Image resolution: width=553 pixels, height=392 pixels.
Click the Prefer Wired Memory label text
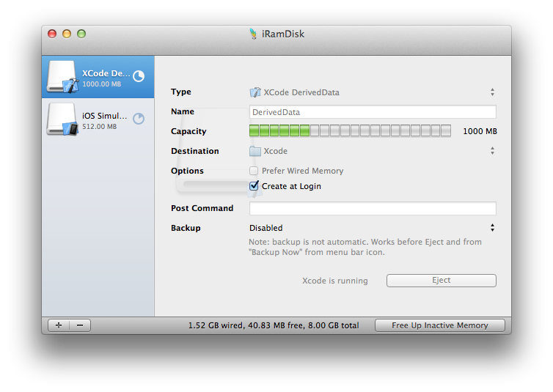tap(303, 171)
